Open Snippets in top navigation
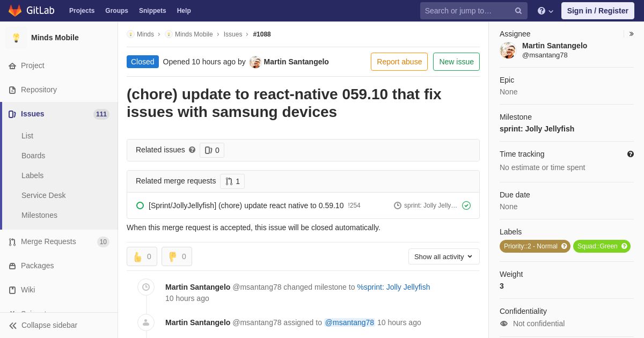This screenshot has height=338, width=644. [x=152, y=11]
